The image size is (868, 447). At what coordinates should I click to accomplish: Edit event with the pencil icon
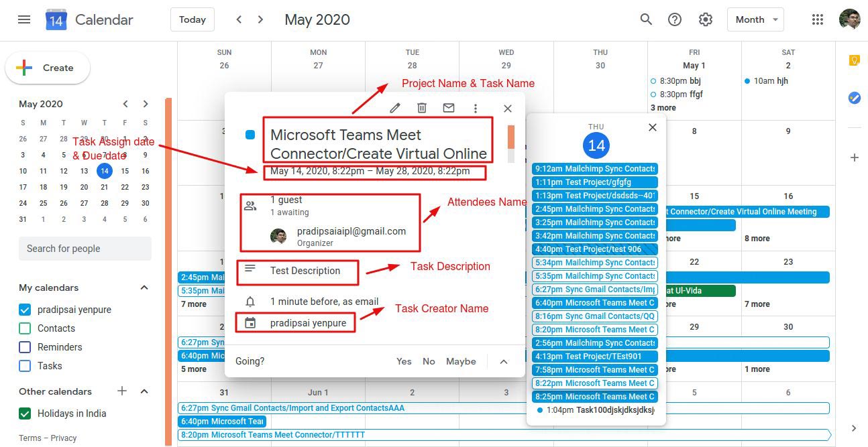(395, 108)
